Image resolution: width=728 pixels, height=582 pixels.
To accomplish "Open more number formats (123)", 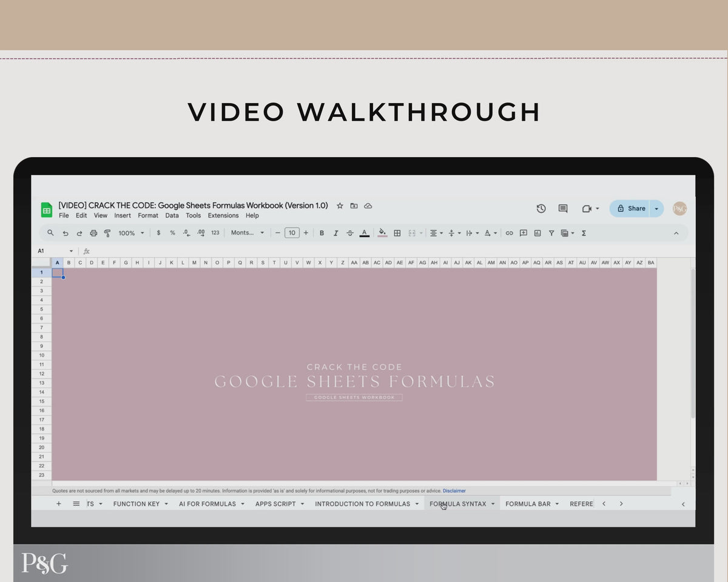I will (215, 233).
